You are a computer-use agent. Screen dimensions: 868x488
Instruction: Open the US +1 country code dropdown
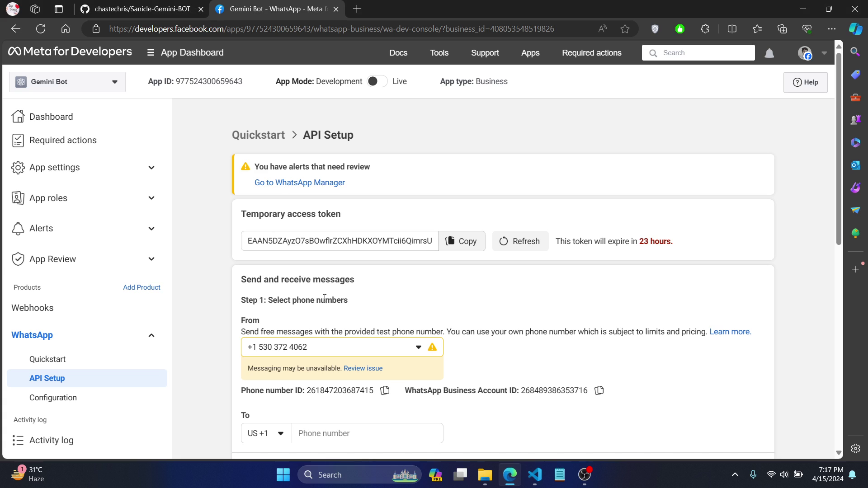click(x=266, y=433)
